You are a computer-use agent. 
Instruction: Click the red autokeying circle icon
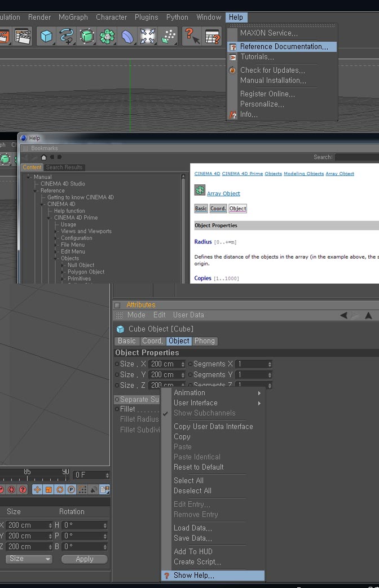(x=12, y=489)
